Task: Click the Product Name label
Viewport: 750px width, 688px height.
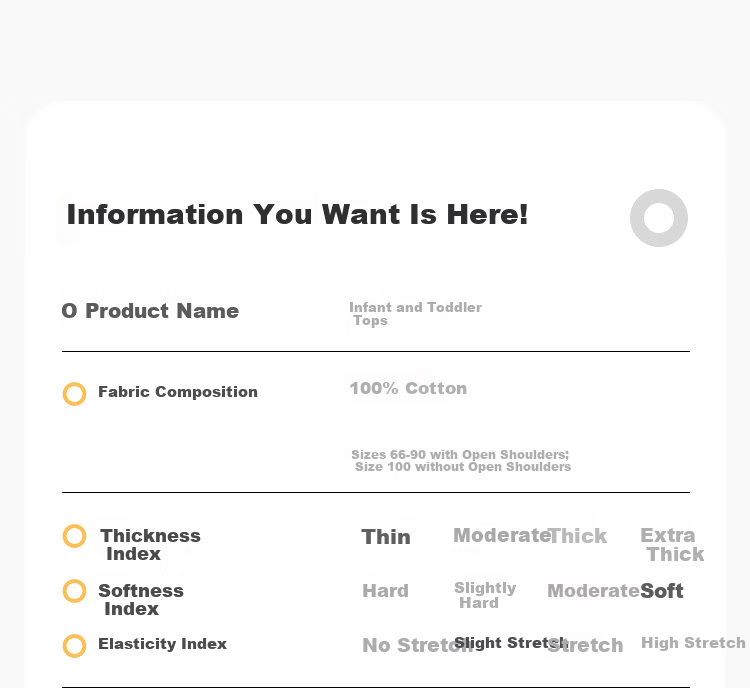Action: coord(162,311)
